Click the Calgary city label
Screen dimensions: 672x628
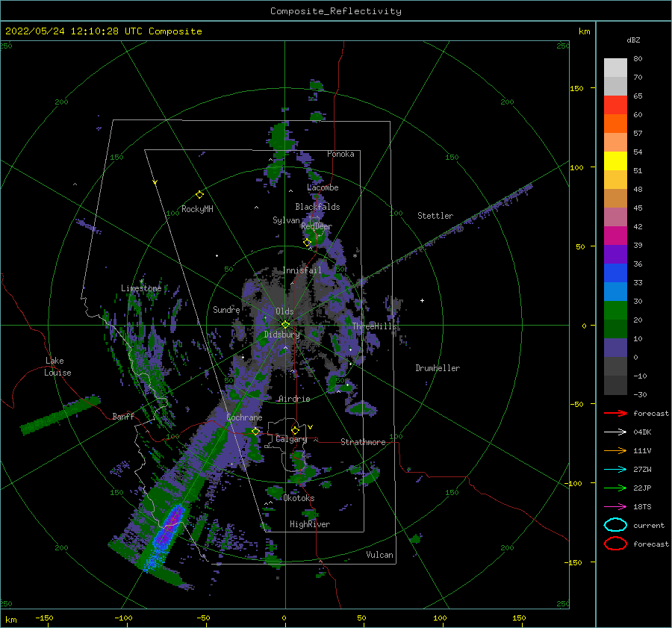pos(291,439)
